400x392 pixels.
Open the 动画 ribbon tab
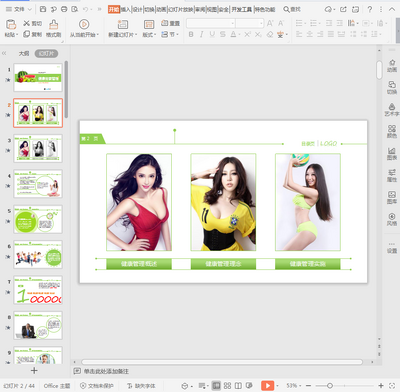[x=161, y=9]
